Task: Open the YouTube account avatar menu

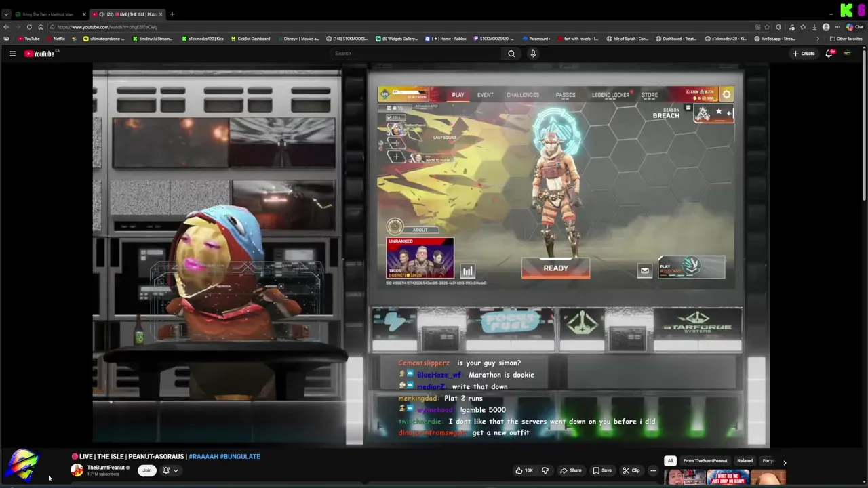Action: [847, 54]
